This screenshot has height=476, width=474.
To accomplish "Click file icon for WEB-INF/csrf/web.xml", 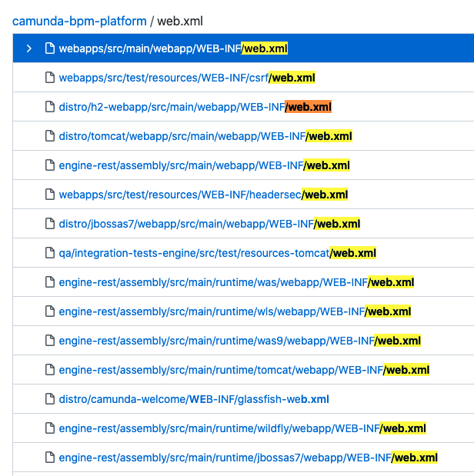I will click(x=50, y=78).
